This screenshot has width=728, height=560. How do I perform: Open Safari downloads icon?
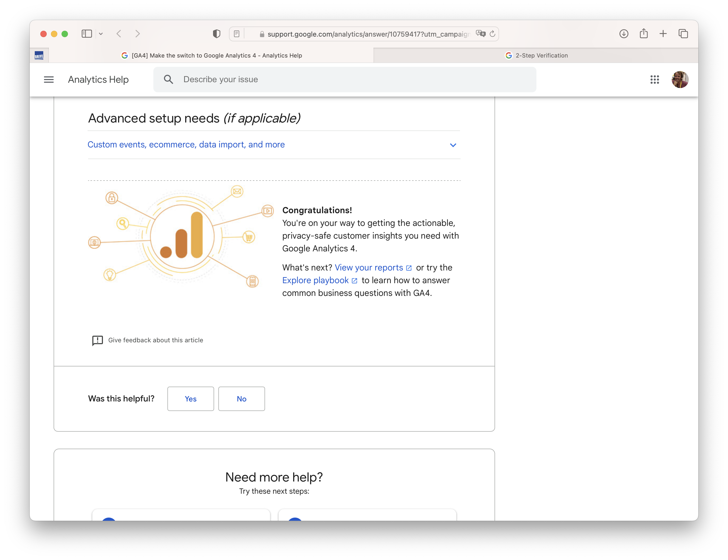pyautogui.click(x=624, y=34)
